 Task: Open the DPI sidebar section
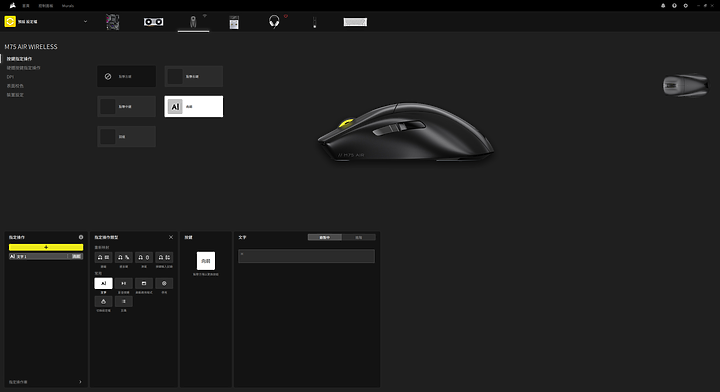(10, 77)
